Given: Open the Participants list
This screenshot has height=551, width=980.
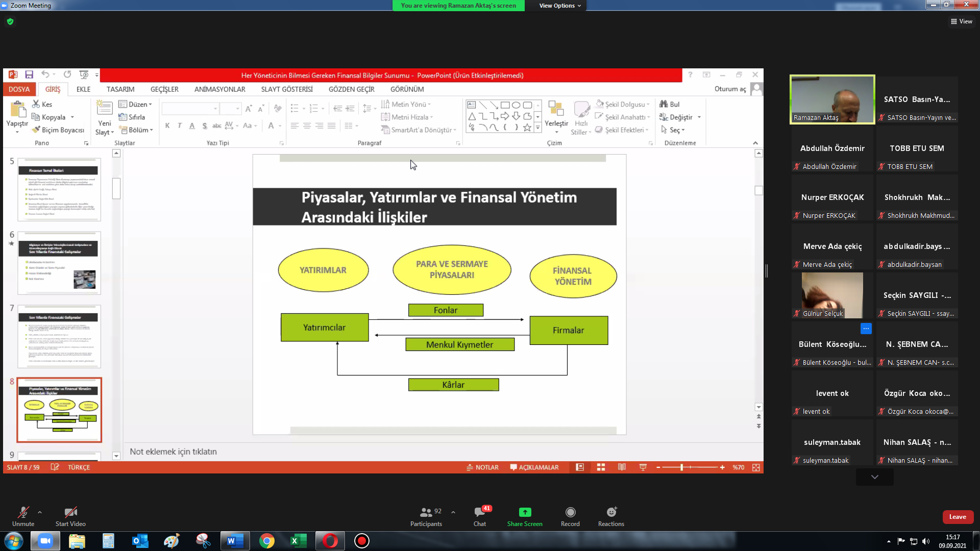Looking at the screenshot, I should tap(426, 515).
